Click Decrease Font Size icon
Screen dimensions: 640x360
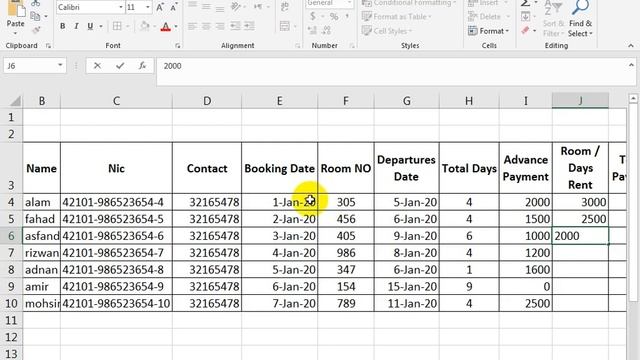tap(173, 7)
